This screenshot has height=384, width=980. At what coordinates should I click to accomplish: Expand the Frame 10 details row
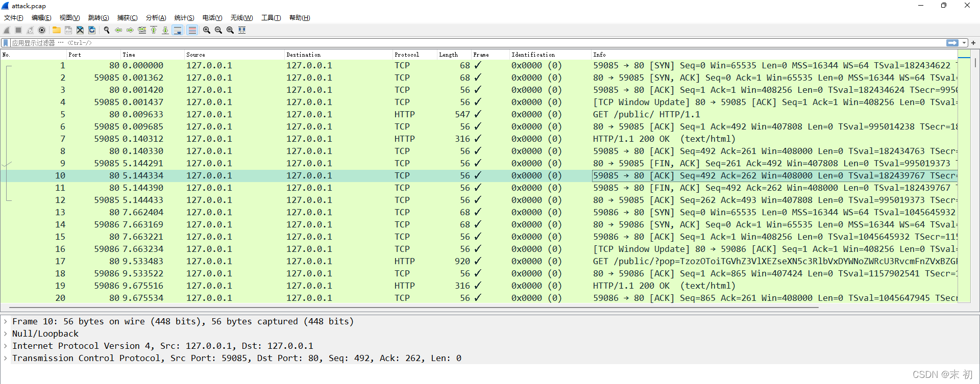click(6, 321)
